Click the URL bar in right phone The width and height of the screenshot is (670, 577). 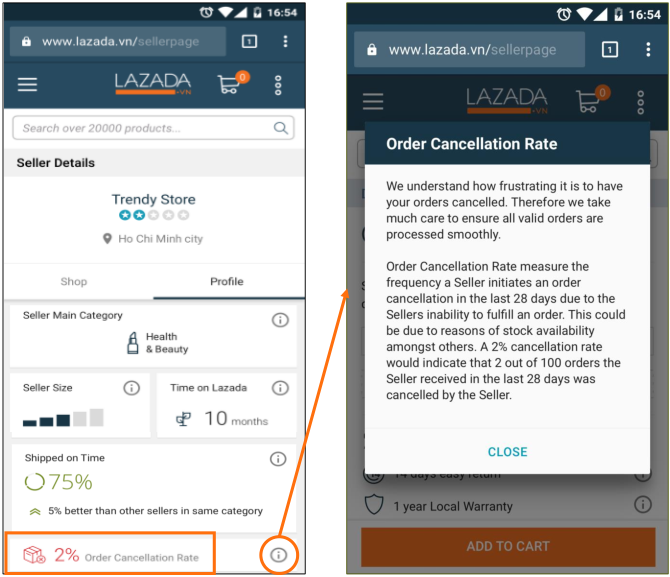tap(469, 50)
